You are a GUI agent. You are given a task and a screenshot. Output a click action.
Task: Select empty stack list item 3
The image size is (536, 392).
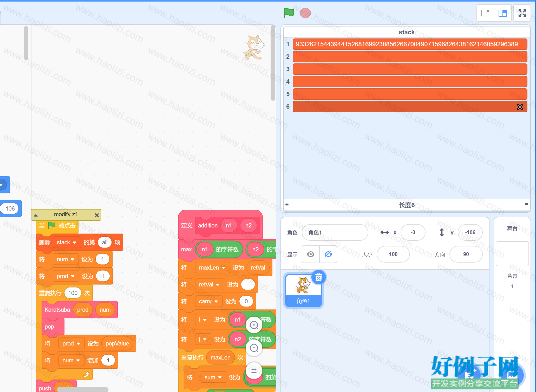coord(410,69)
